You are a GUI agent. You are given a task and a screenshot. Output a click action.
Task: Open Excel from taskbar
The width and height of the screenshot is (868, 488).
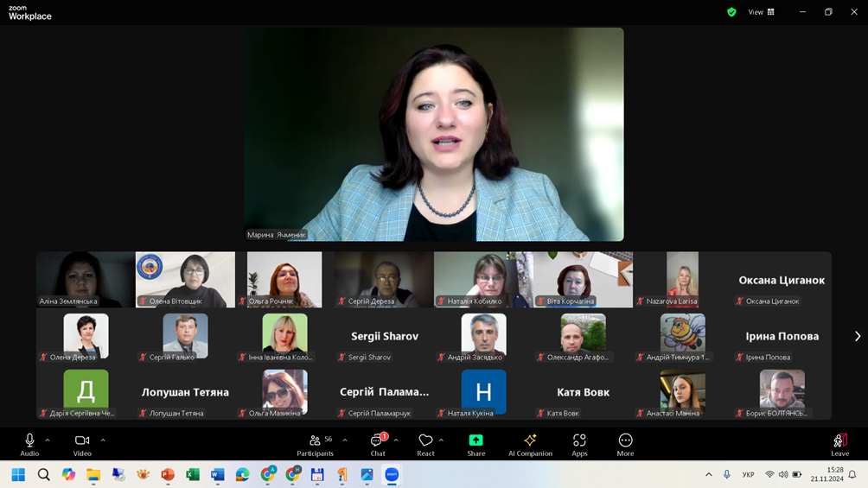click(x=193, y=475)
